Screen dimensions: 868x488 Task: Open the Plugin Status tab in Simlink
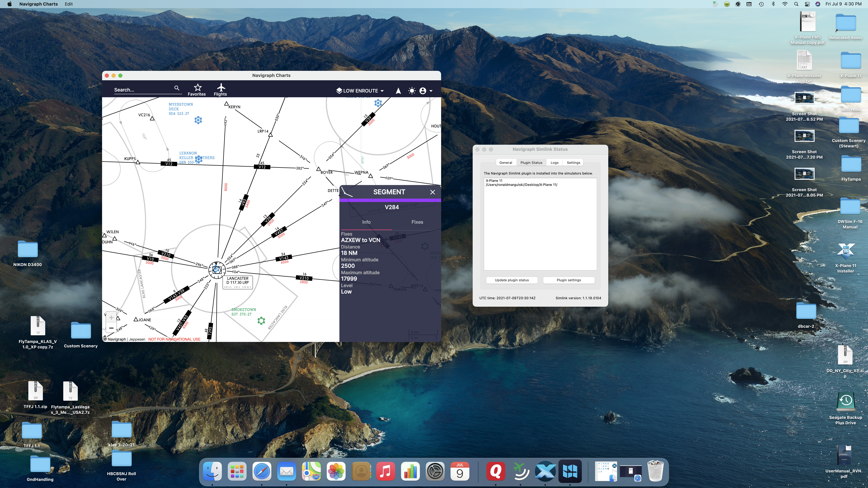pos(531,163)
